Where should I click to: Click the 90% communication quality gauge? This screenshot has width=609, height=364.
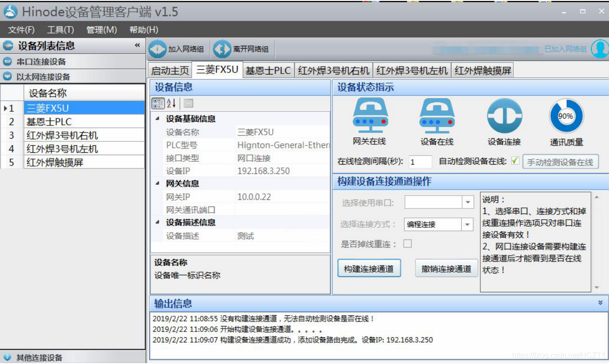click(566, 116)
